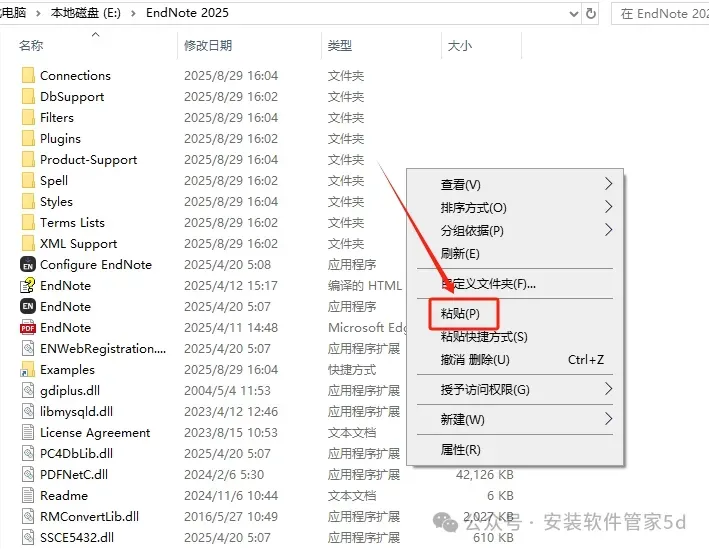The width and height of the screenshot is (709, 550).
Task: Click the Plugins folder icon
Action: 28,138
